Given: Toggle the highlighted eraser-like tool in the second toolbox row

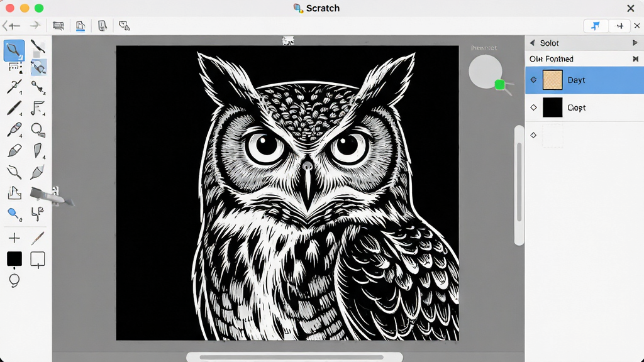Looking at the screenshot, I should click(38, 68).
